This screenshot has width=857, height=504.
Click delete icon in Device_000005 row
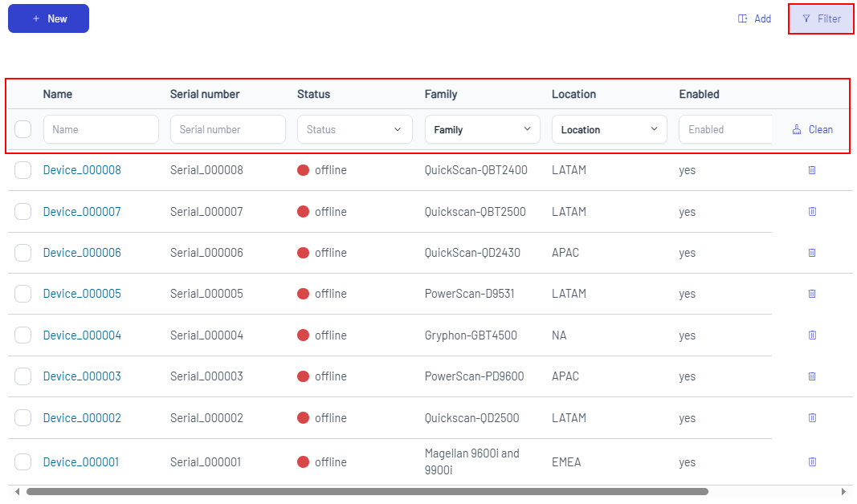pyautogui.click(x=811, y=294)
